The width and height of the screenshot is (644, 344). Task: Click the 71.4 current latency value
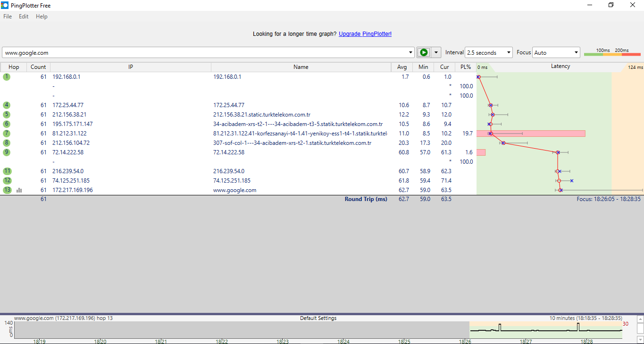point(446,180)
